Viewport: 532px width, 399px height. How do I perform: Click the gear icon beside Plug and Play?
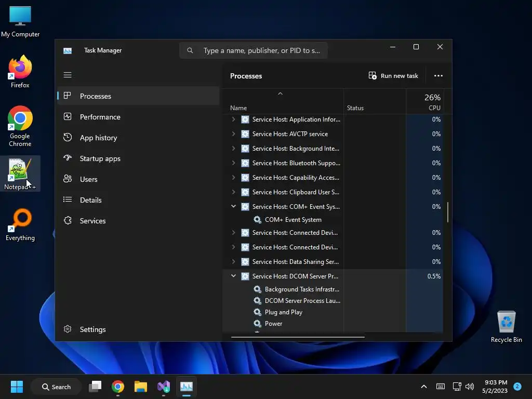[258, 312]
